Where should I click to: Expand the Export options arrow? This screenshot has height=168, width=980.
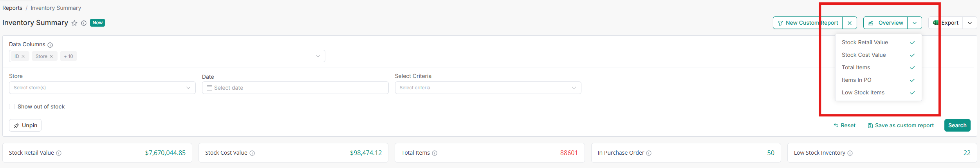(x=970, y=23)
